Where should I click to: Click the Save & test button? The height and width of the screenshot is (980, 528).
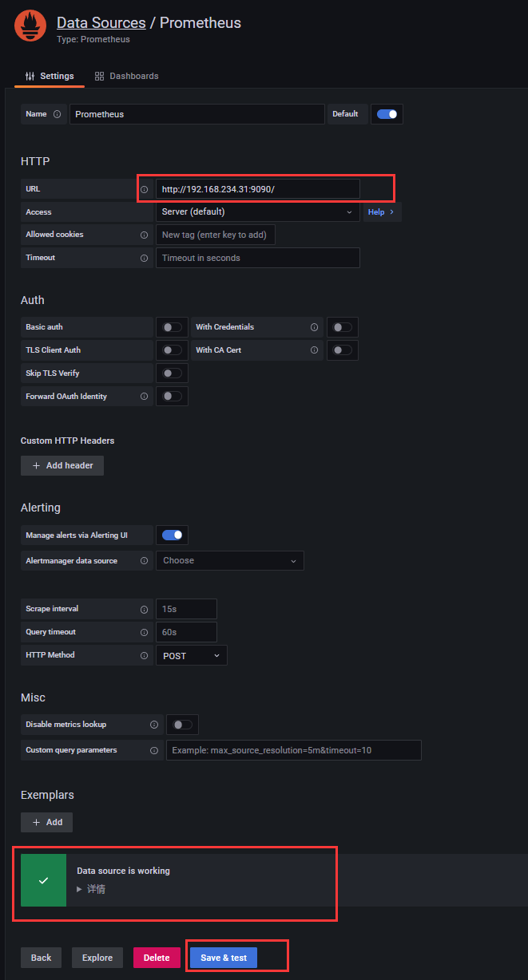click(224, 958)
